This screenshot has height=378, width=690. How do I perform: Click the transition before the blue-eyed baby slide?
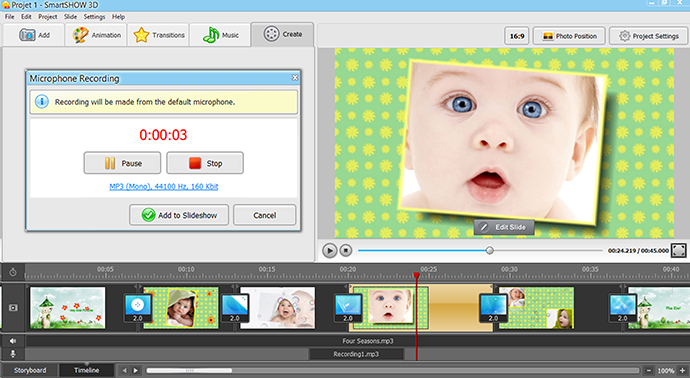pyautogui.click(x=348, y=308)
